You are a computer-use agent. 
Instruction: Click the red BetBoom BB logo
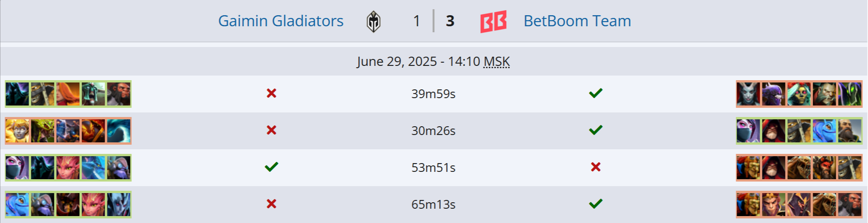tap(493, 22)
